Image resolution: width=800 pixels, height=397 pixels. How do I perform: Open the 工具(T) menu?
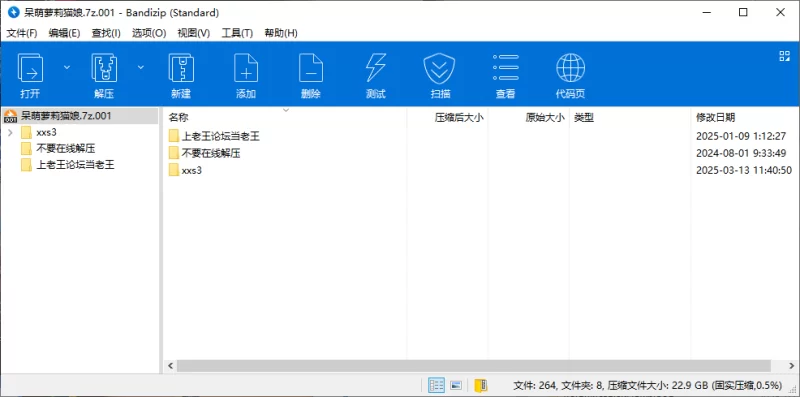237,33
